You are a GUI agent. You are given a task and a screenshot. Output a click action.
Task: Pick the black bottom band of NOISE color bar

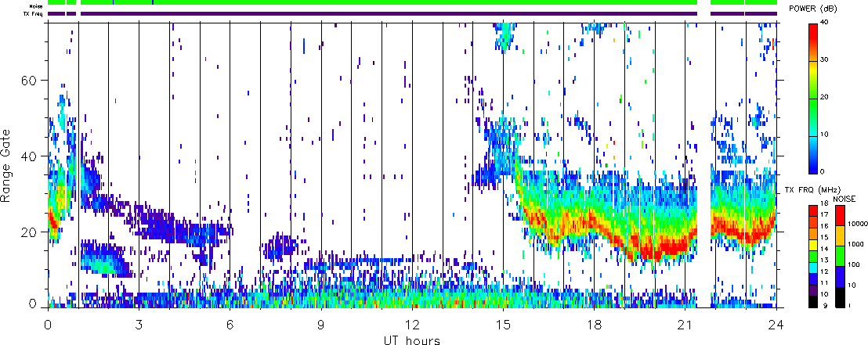(x=839, y=297)
